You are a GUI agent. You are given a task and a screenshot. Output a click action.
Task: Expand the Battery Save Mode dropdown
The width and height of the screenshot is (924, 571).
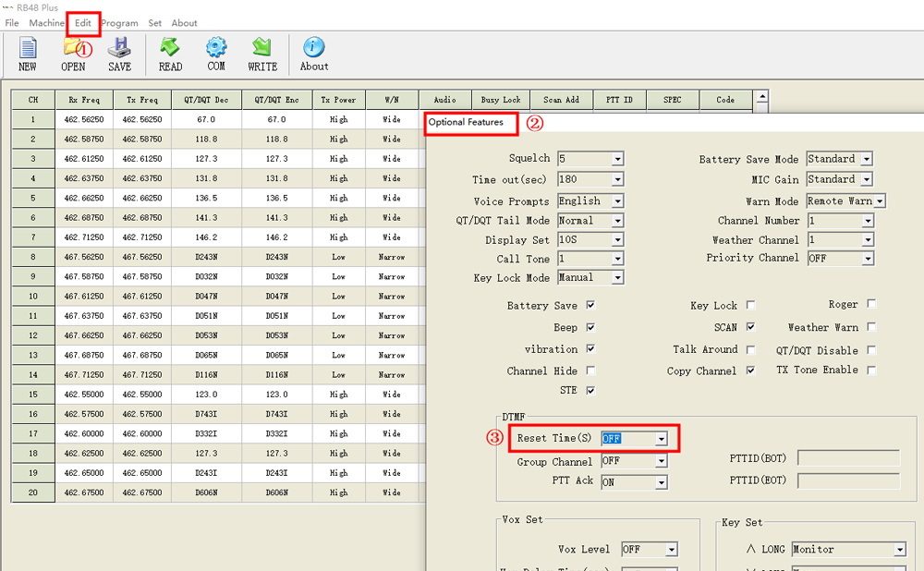[866, 159]
